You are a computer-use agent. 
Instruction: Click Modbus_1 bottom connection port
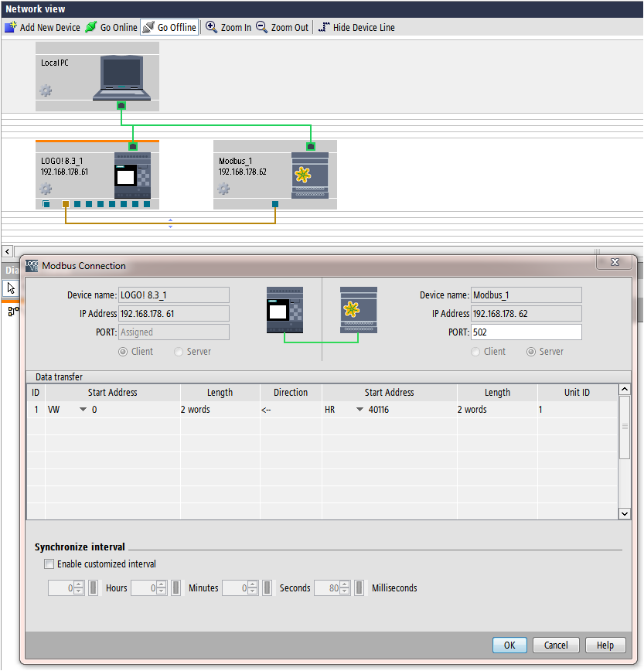(275, 204)
